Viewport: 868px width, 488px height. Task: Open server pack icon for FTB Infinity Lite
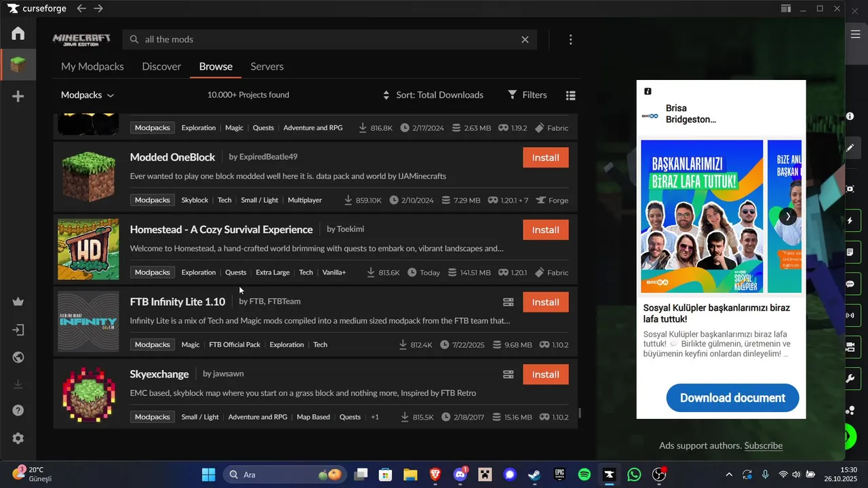[x=508, y=302]
